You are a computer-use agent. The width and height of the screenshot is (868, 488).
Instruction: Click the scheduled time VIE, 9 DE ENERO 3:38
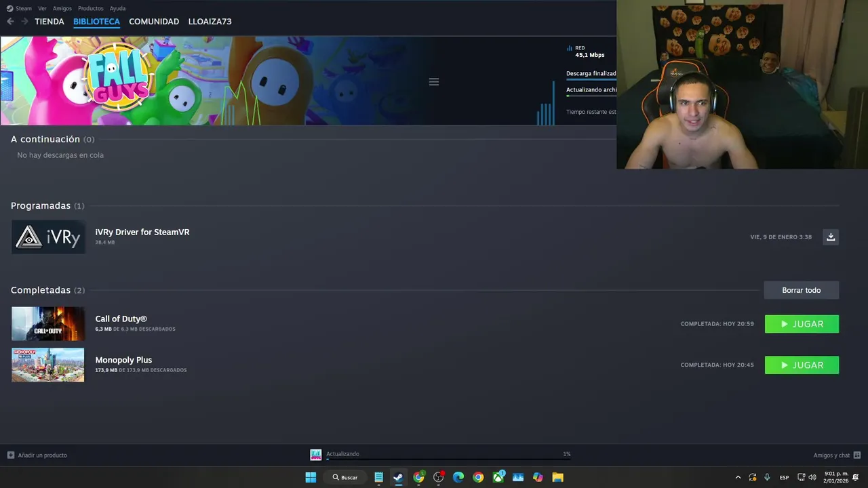[x=781, y=237]
